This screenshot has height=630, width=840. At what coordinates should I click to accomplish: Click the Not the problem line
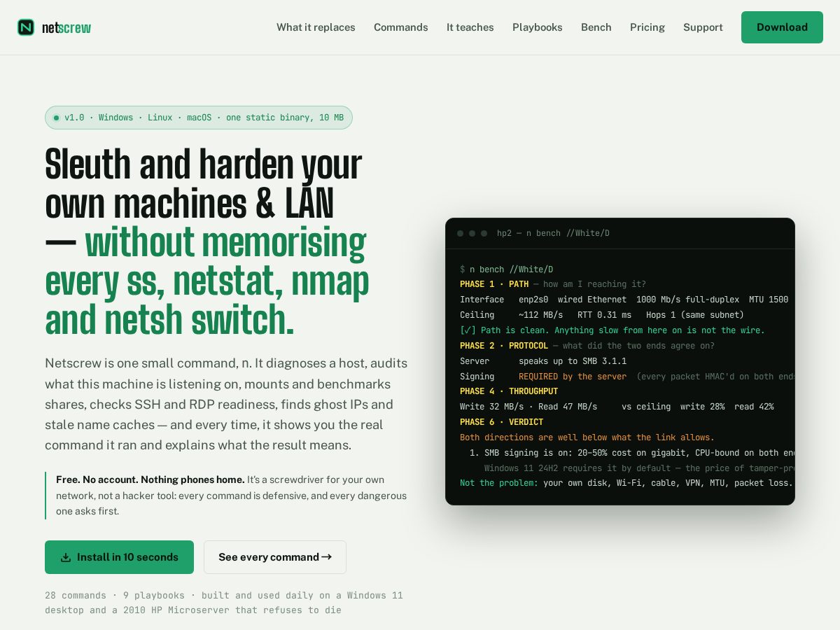[x=626, y=483]
